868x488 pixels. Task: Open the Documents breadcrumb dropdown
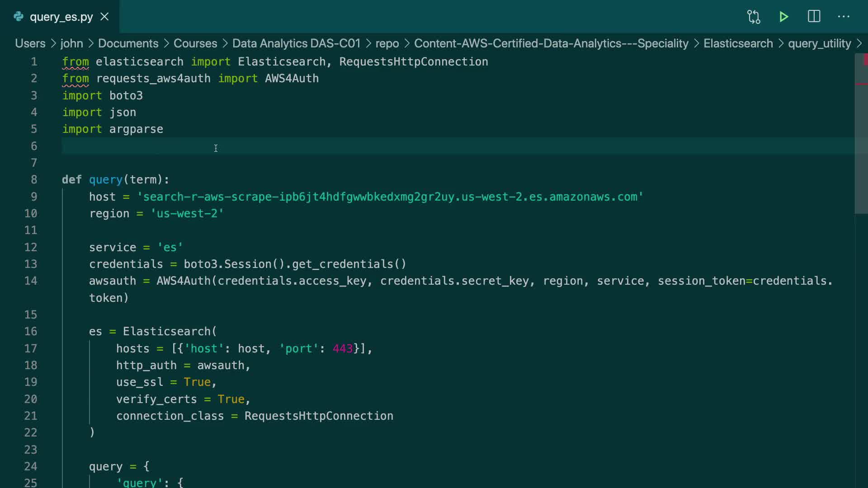pyautogui.click(x=128, y=43)
